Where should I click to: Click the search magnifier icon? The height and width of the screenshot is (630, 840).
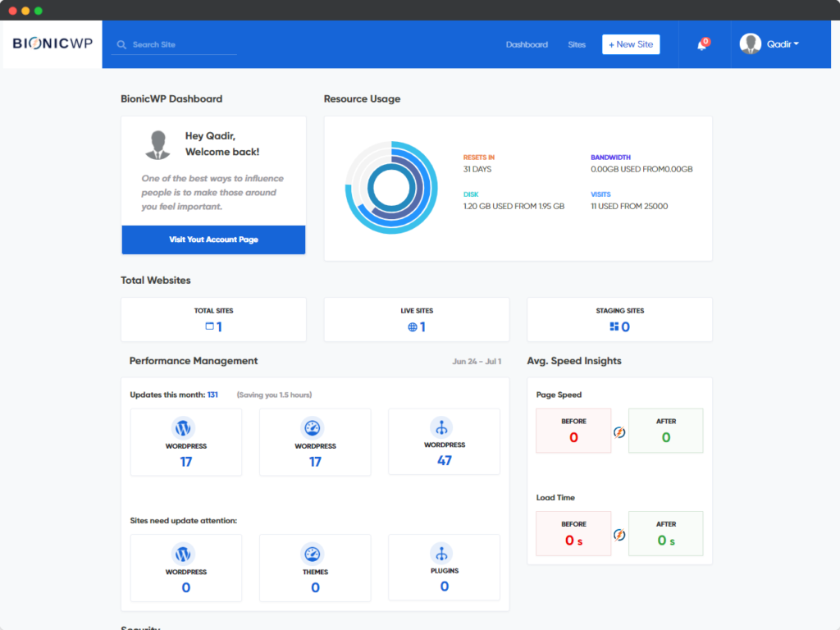click(x=121, y=44)
